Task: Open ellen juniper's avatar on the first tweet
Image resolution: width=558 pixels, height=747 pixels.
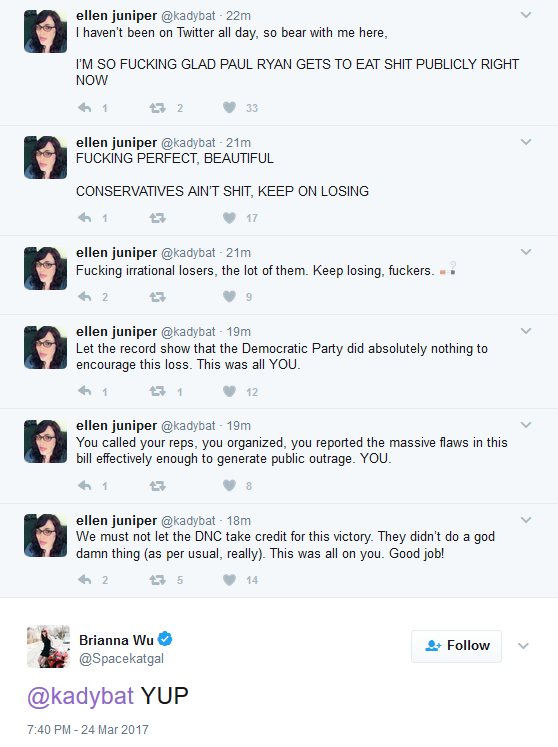Action: click(x=45, y=31)
